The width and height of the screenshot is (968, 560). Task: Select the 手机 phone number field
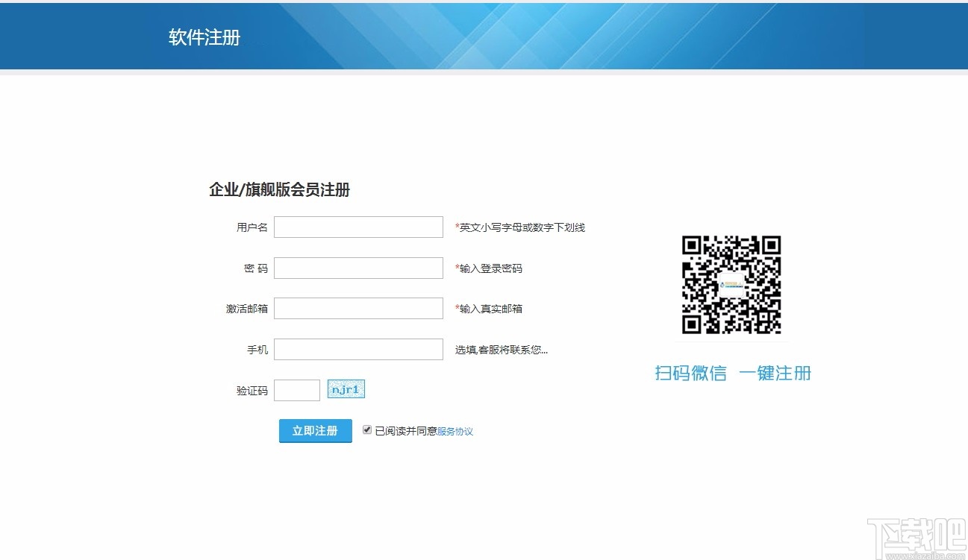[x=358, y=348]
